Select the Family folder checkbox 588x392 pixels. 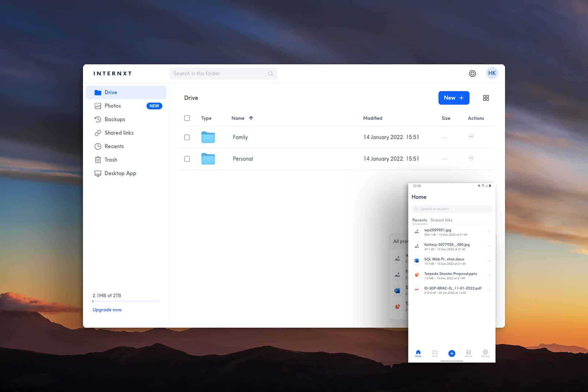187,138
